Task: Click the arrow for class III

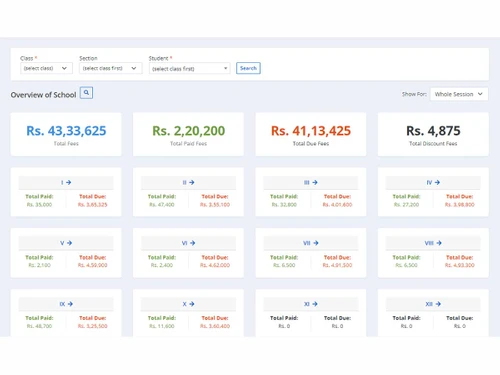Action: click(315, 182)
